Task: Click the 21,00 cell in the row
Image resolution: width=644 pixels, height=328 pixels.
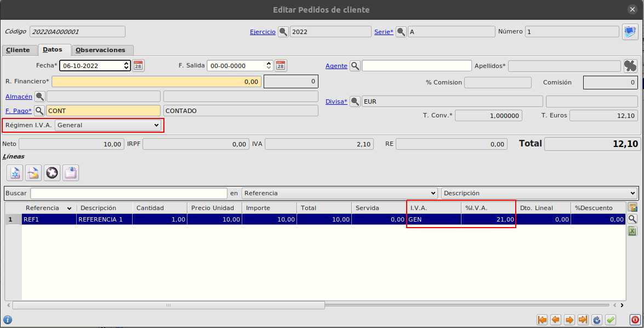Action: (x=489, y=219)
